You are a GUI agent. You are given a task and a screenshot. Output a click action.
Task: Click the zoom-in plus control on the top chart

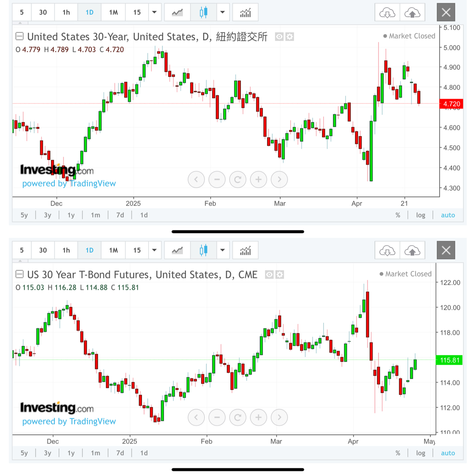click(x=258, y=180)
